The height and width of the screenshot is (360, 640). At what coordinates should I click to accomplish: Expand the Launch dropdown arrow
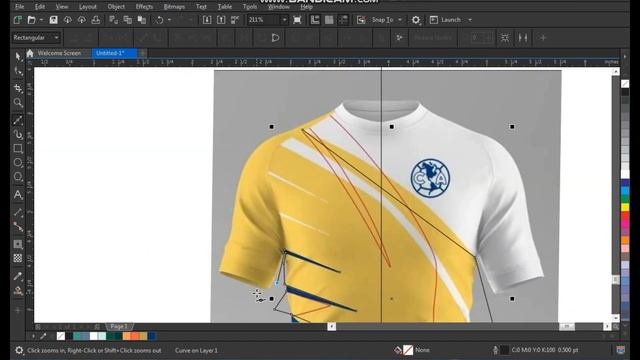[x=470, y=20]
